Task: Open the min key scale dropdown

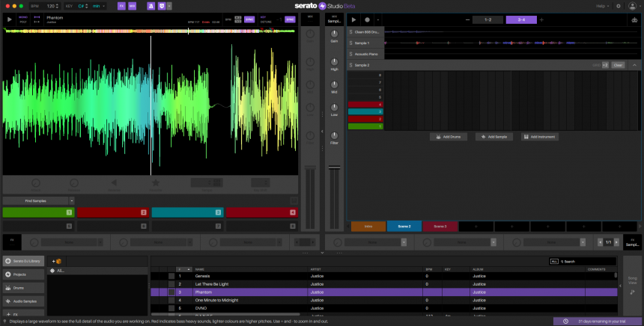Action: 97,6
